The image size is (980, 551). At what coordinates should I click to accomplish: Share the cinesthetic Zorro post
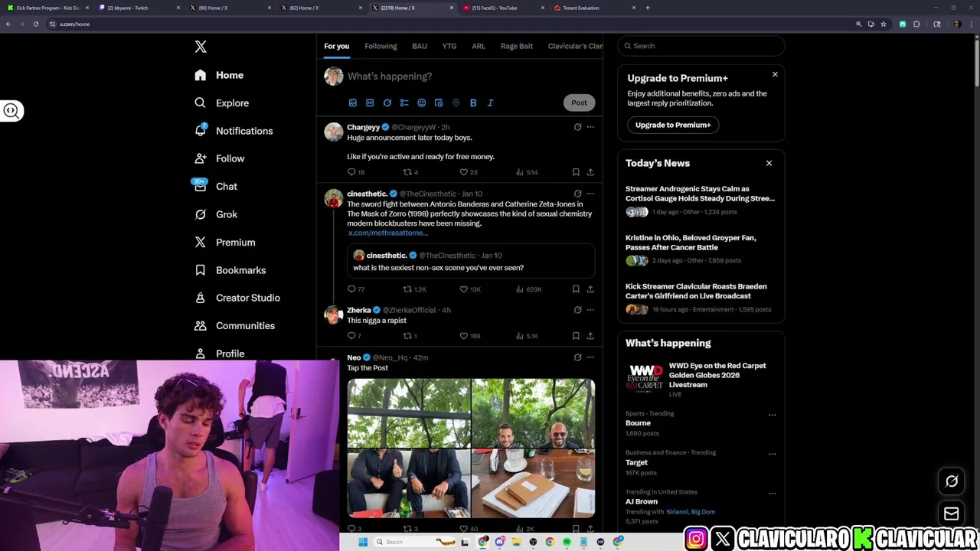[x=590, y=289]
